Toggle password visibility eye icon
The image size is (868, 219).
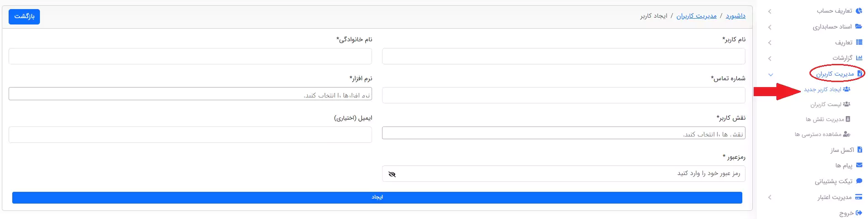[392, 174]
